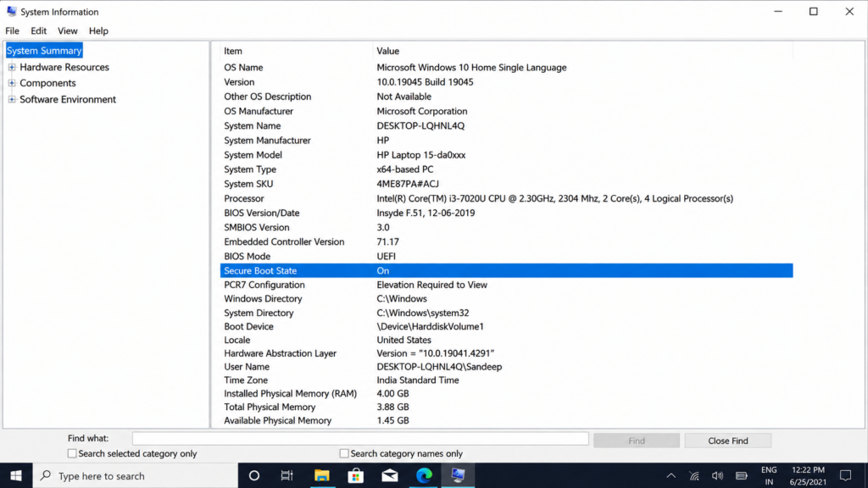Open the volume speaker tray icon
868x488 pixels.
tap(717, 475)
